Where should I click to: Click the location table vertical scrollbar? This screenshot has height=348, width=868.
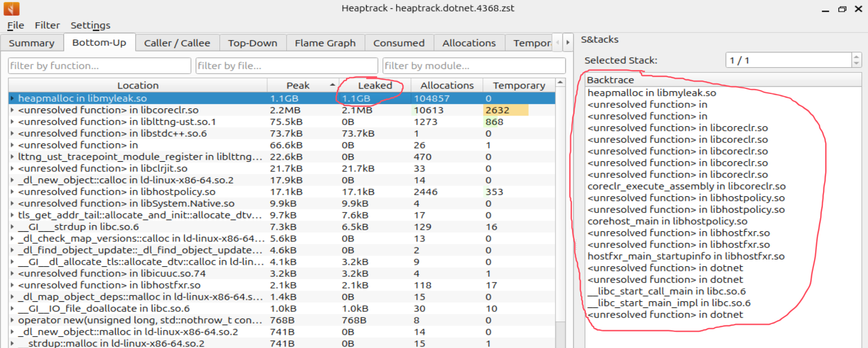(560, 222)
